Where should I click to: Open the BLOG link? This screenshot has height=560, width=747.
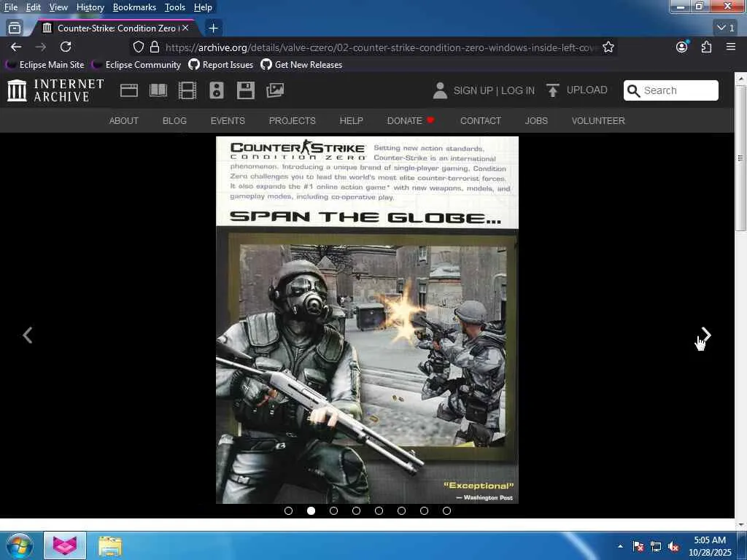(174, 121)
